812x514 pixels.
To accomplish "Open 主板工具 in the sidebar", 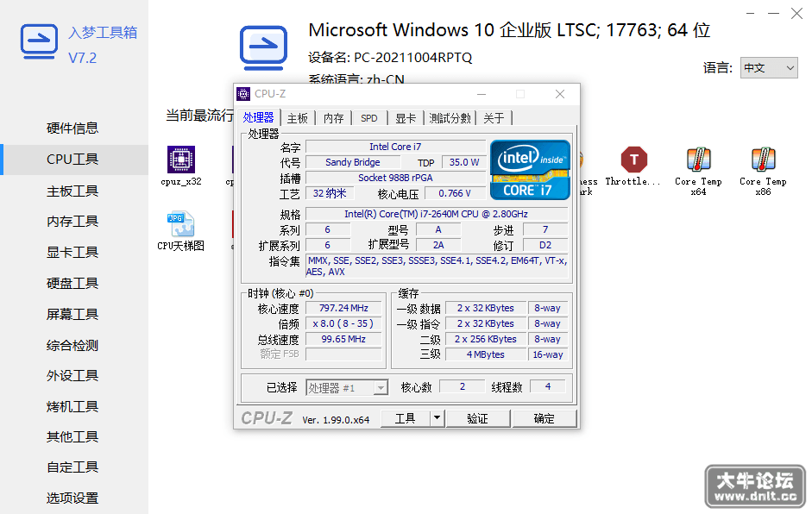I will point(72,191).
